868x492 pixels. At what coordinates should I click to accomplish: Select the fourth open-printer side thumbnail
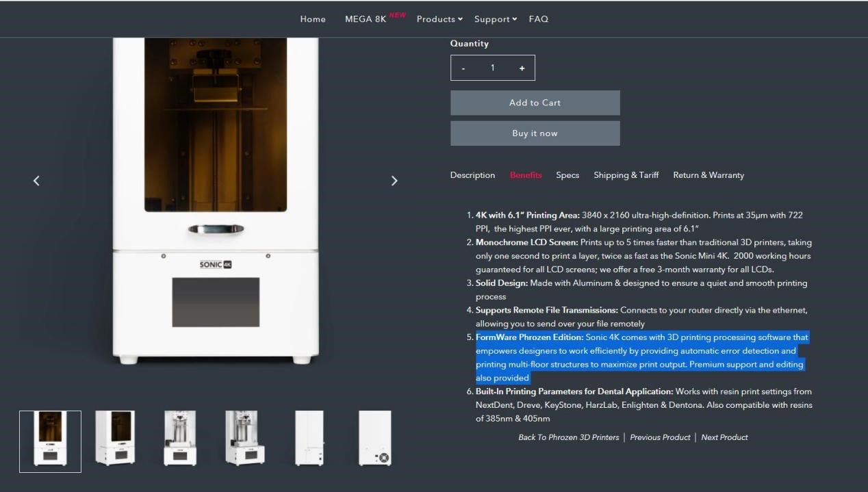245,439
